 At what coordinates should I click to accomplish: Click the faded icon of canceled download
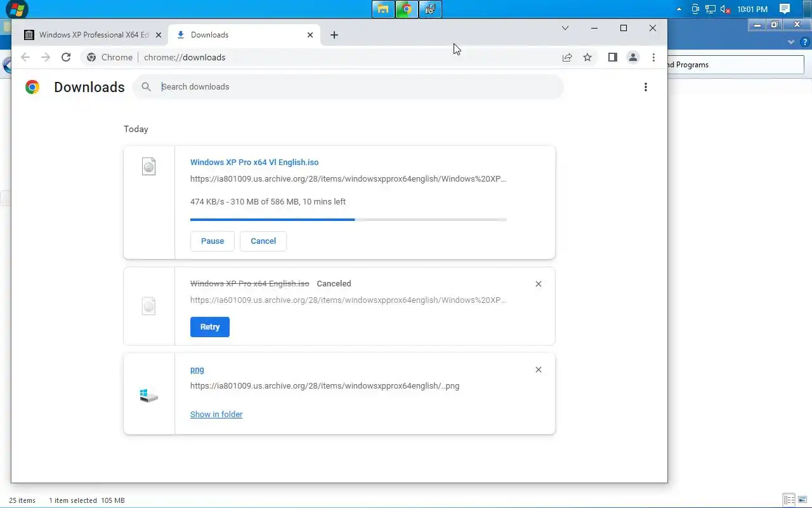click(148, 307)
